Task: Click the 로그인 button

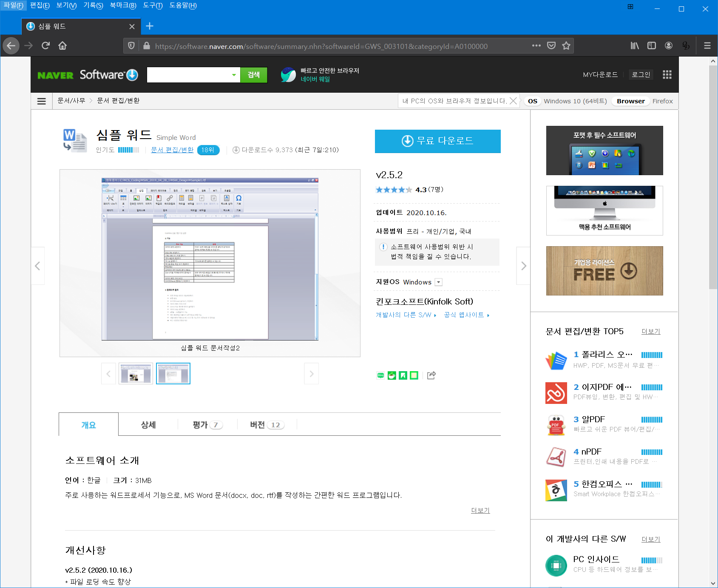Action: [641, 74]
